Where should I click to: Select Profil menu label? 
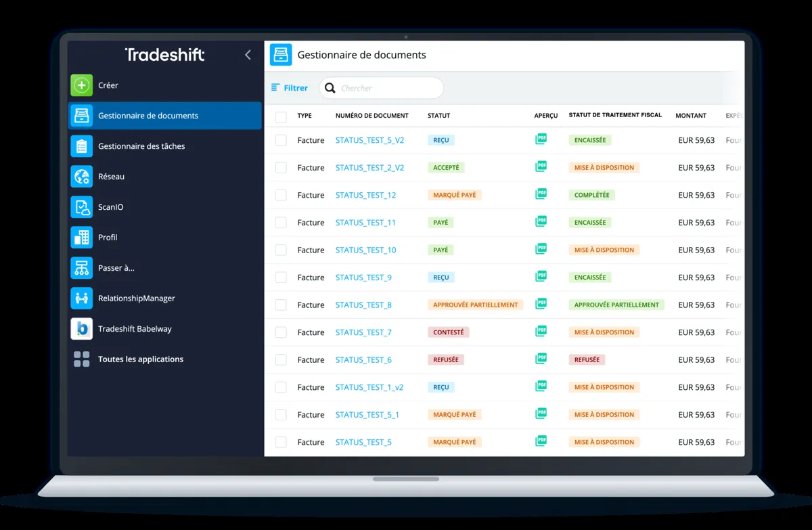click(x=108, y=238)
